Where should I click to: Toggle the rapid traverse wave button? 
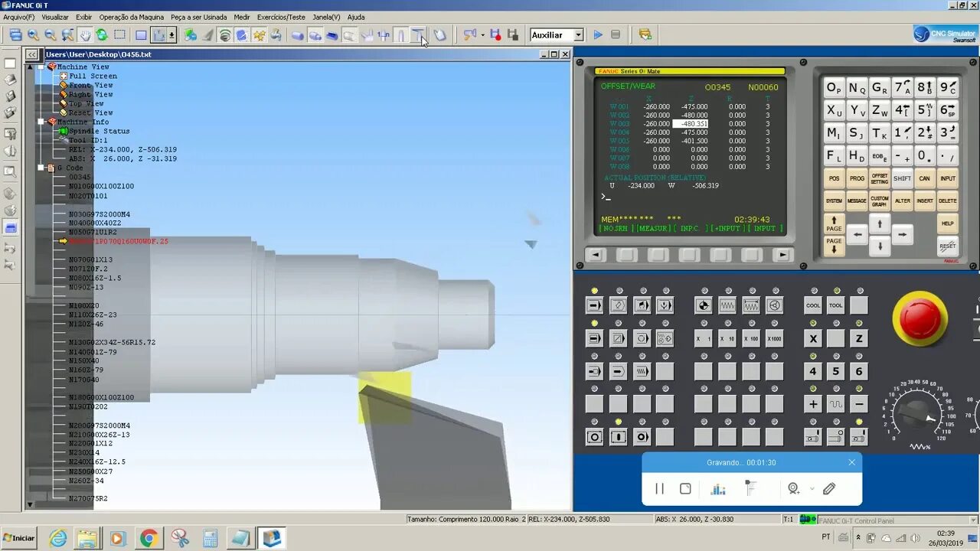pos(836,404)
